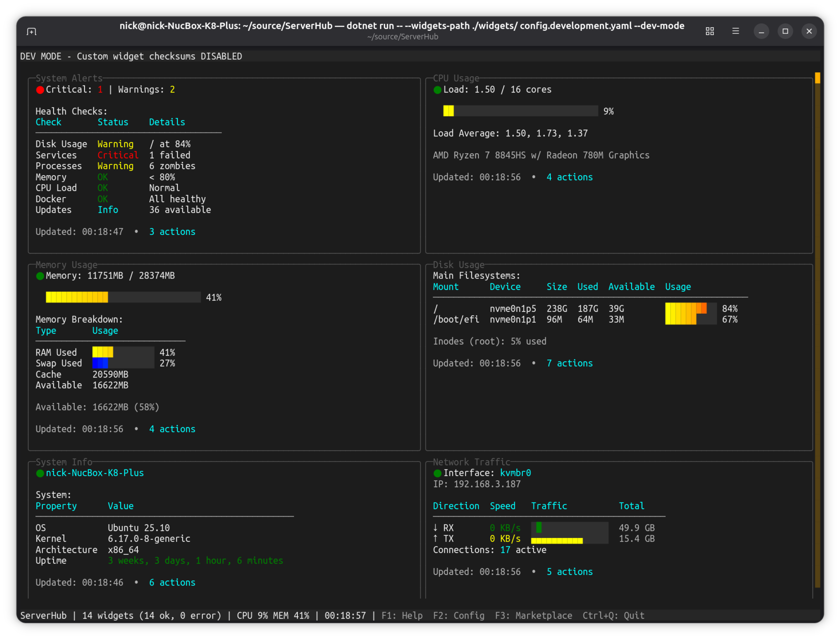Select the Disk Usage widget title
The image size is (840, 639).
[x=459, y=265]
